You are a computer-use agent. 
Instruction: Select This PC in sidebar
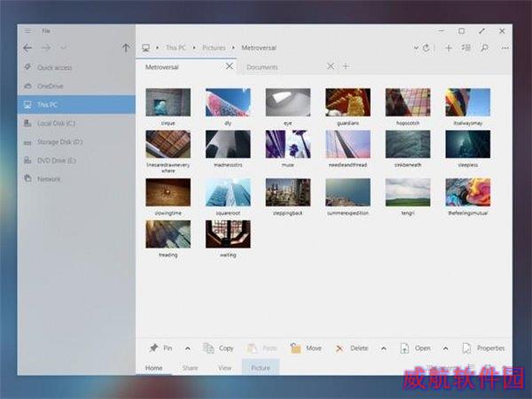click(x=76, y=105)
